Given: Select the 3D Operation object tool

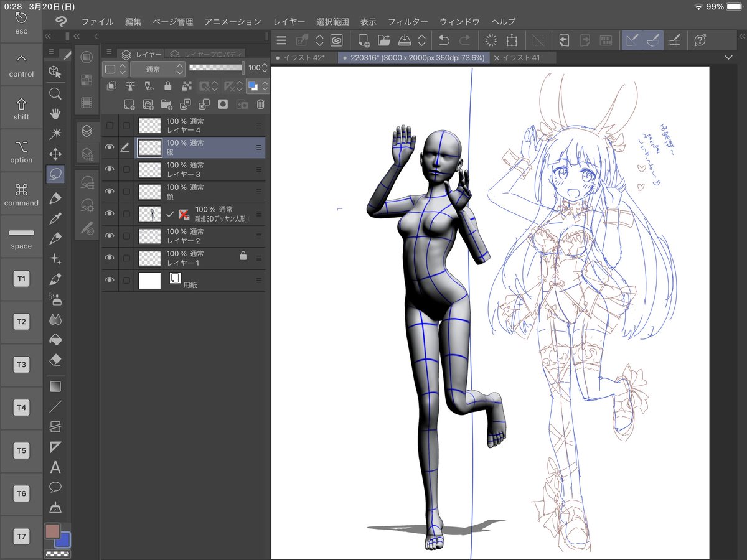Looking at the screenshot, I should [x=55, y=72].
